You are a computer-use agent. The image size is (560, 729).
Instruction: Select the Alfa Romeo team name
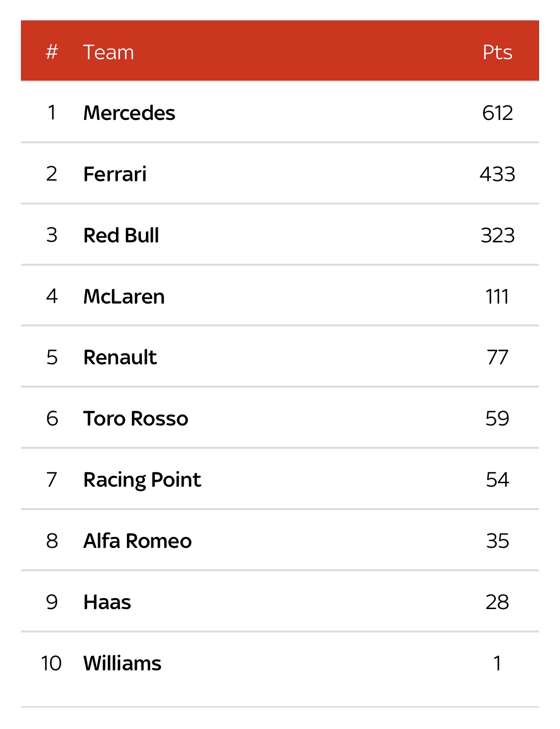(137, 541)
